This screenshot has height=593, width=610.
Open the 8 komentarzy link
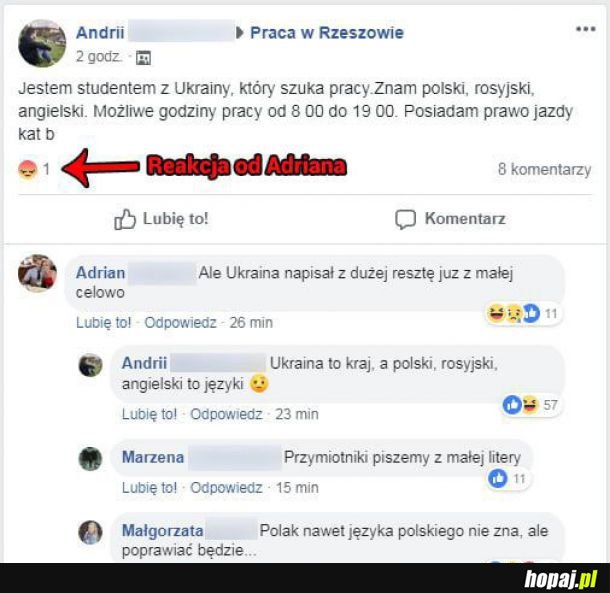(x=544, y=169)
